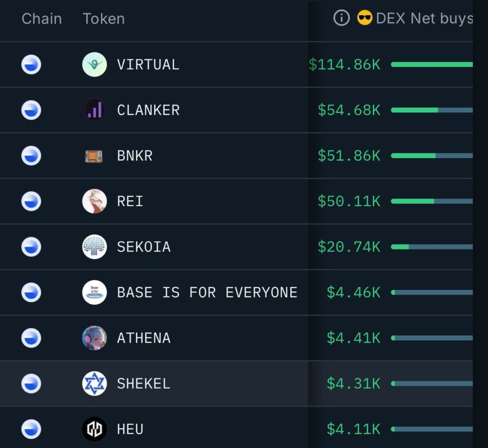488x448 pixels.
Task: Click the SEKOIA net buys progress bar
Action: pos(432,247)
